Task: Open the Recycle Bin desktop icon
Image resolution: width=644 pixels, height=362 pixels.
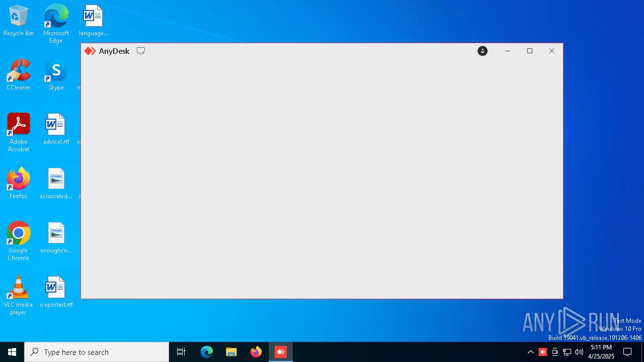Action: (x=19, y=21)
